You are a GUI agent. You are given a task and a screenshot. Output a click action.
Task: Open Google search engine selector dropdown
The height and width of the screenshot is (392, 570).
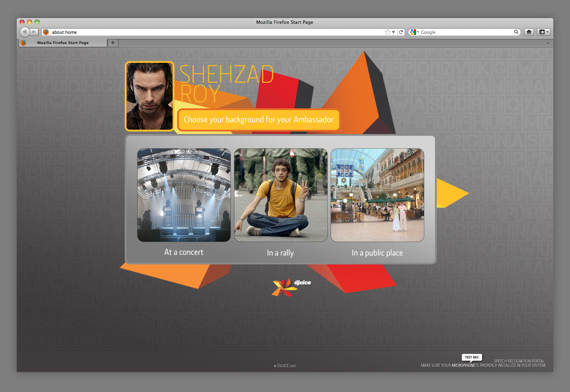414,32
